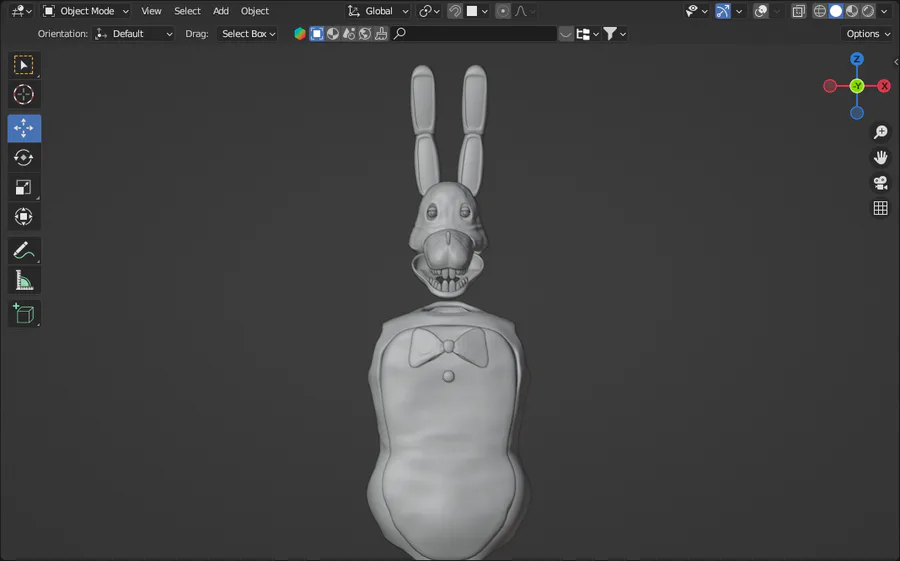Select the Annotate pencil tool

pyautogui.click(x=24, y=250)
